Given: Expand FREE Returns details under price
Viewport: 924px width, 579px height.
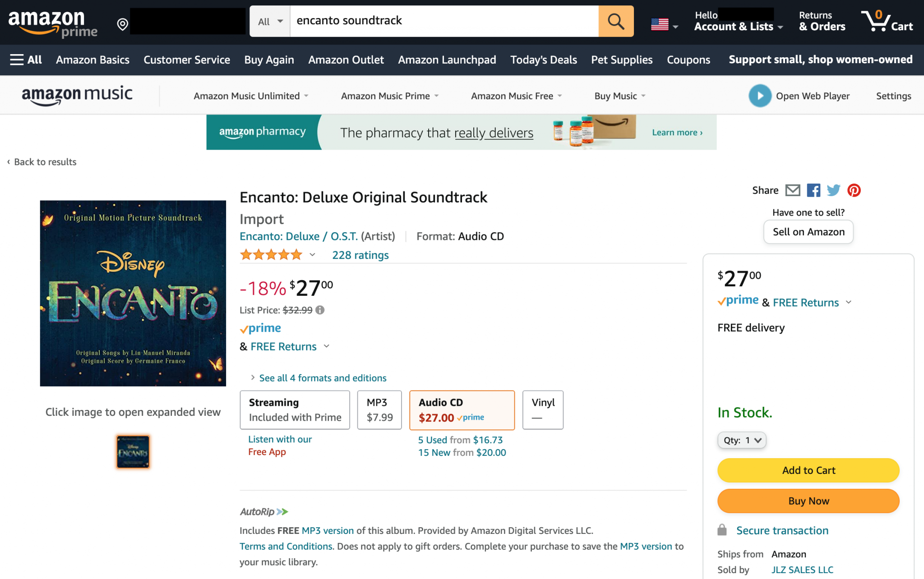Looking at the screenshot, I should click(x=327, y=346).
